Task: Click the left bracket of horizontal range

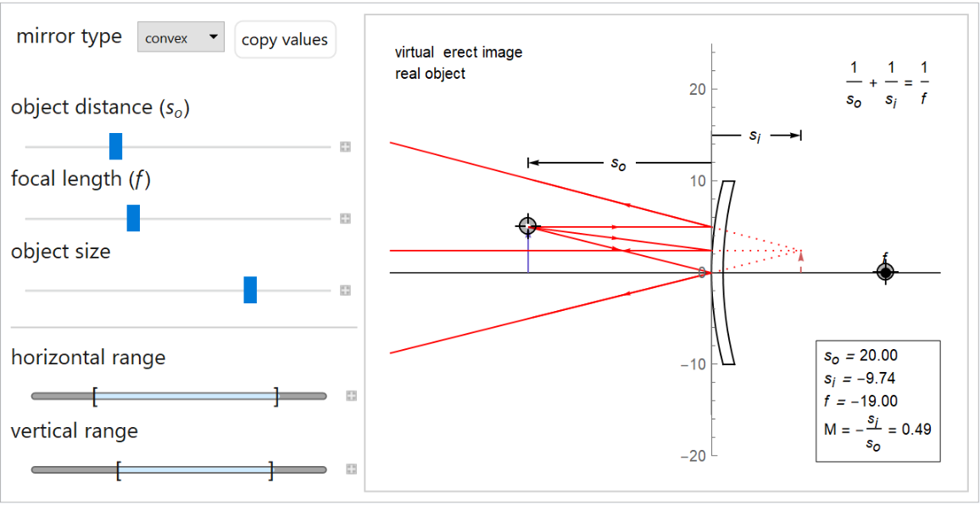Action: click(95, 396)
